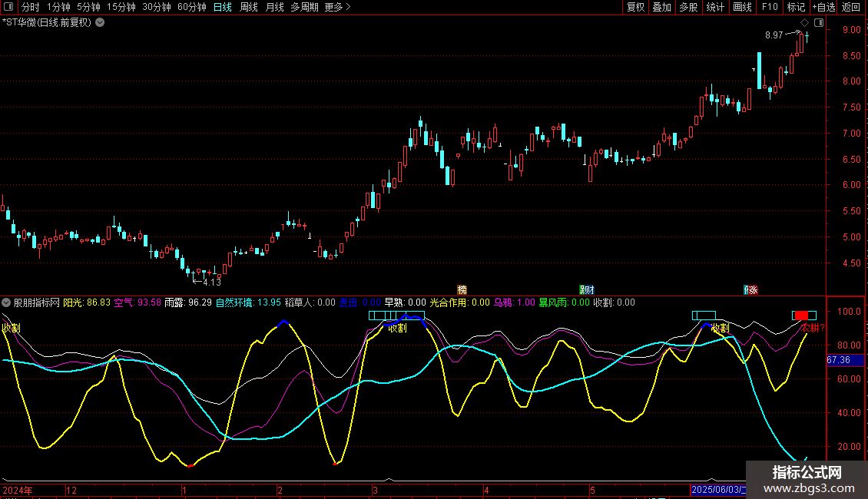Switch to 分时 intraday view
The height and width of the screenshot is (499, 868).
(x=31, y=7)
